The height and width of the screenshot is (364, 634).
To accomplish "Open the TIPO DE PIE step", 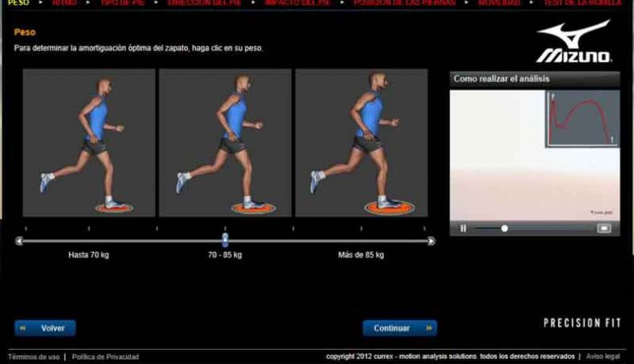I will pos(123,2).
